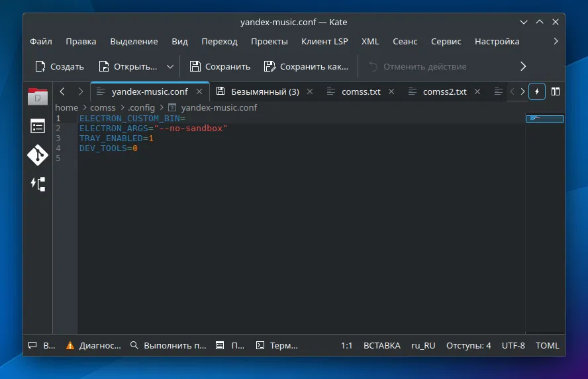Open the Documents sidebar panel icon
The width and height of the screenshot is (588, 379).
point(38,97)
